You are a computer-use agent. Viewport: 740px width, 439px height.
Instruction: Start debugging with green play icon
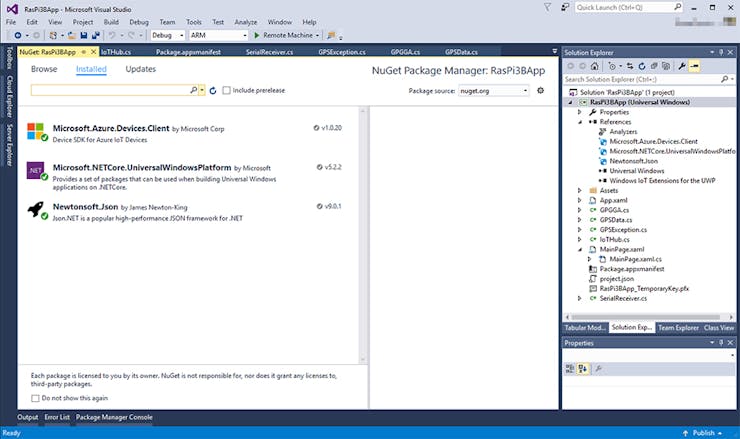point(257,35)
